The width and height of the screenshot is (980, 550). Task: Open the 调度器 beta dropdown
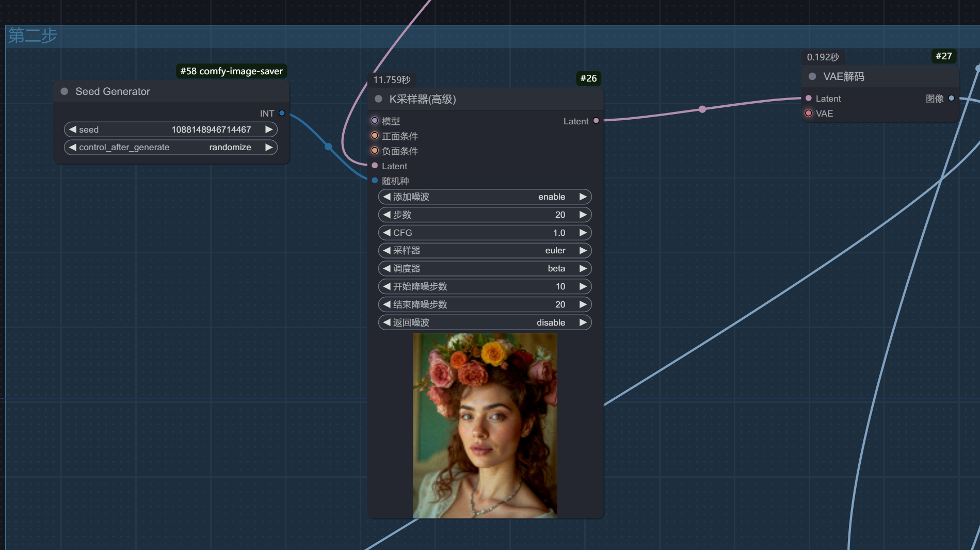tap(485, 268)
